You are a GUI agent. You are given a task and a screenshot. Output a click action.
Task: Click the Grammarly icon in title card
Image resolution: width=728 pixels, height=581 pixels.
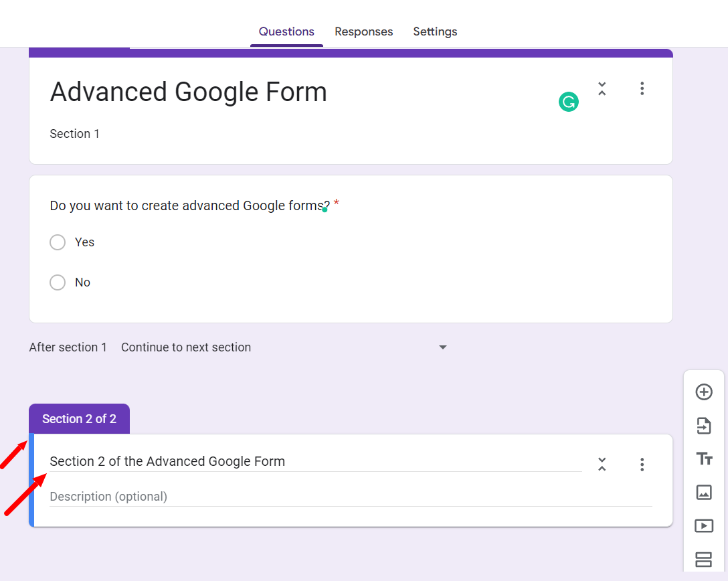coord(568,102)
